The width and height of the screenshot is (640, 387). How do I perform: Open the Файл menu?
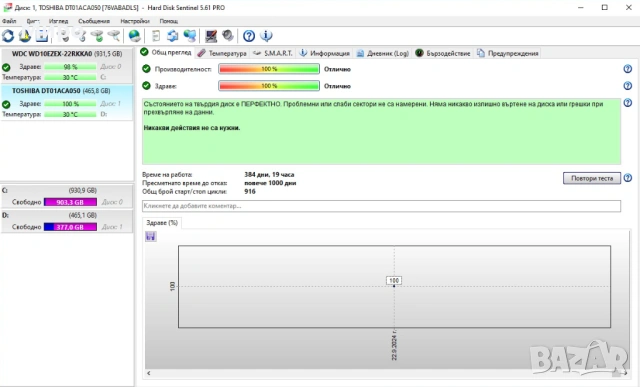9,21
